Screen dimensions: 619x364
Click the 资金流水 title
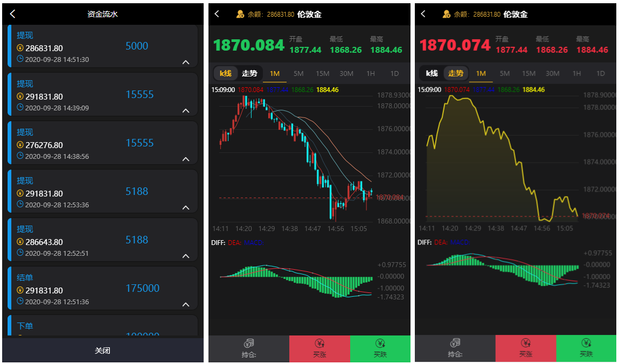103,14
